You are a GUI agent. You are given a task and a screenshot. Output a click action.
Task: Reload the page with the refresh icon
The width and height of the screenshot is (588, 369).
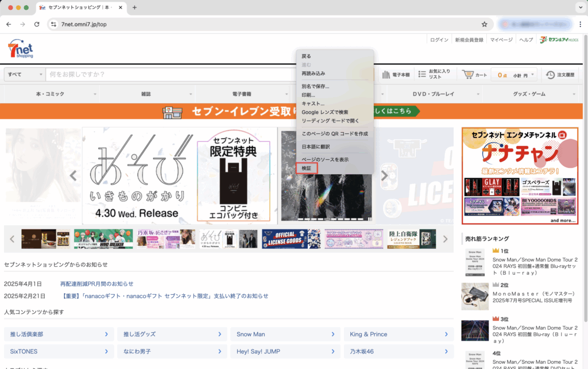(37, 24)
